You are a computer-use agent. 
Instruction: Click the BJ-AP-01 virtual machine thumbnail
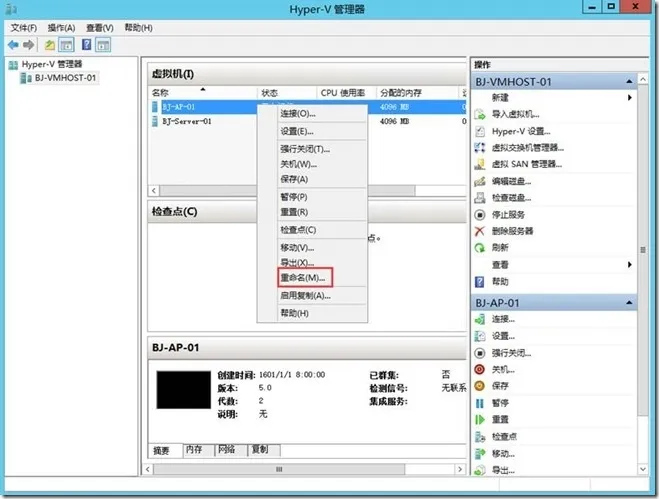(184, 390)
